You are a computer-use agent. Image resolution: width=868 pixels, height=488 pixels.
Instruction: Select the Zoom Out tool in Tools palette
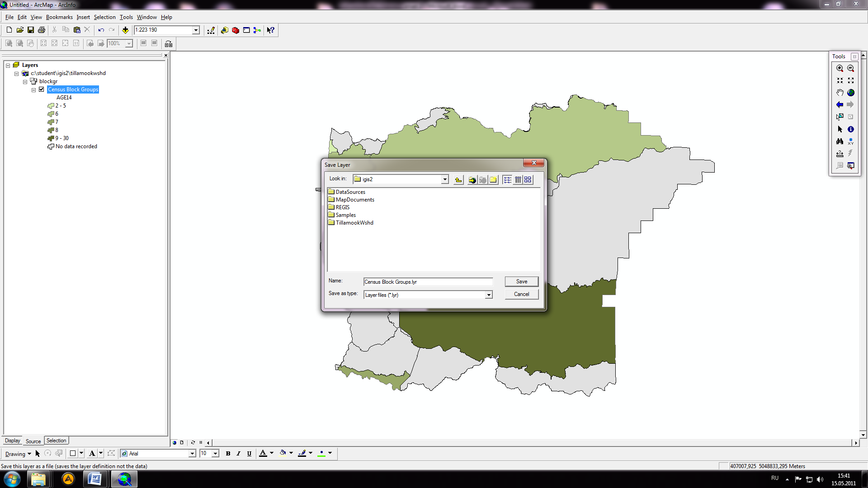point(851,68)
